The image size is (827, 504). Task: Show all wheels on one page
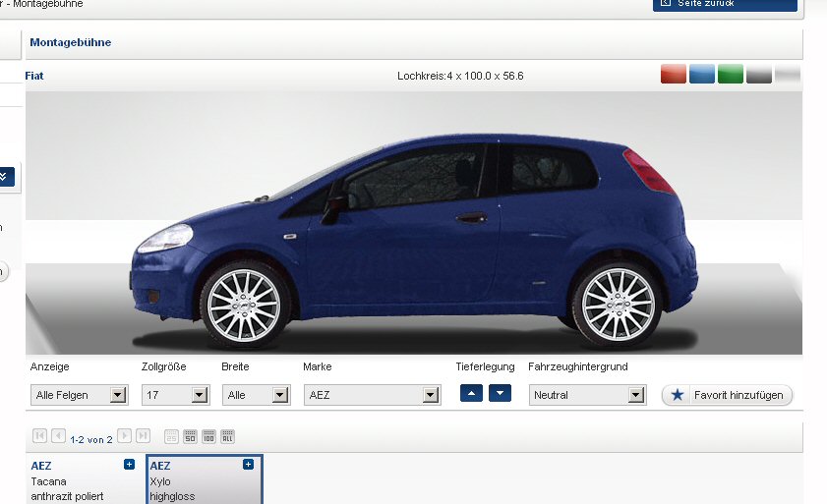(227, 435)
